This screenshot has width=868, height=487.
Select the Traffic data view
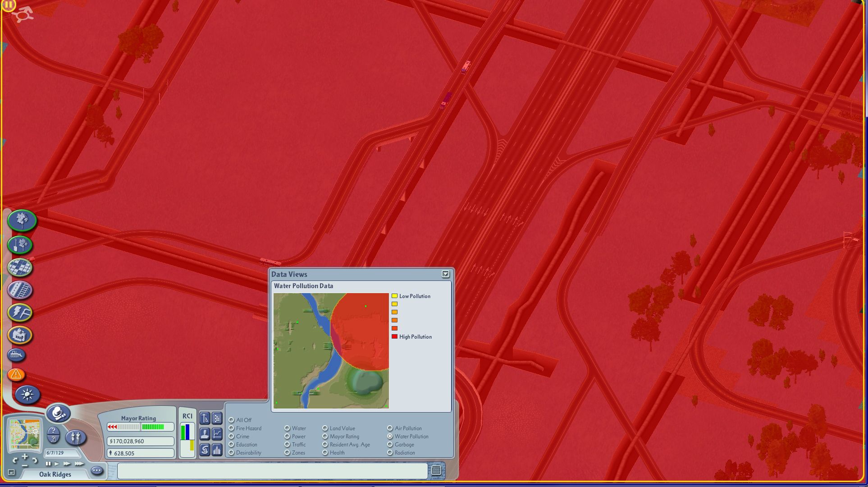pyautogui.click(x=295, y=444)
